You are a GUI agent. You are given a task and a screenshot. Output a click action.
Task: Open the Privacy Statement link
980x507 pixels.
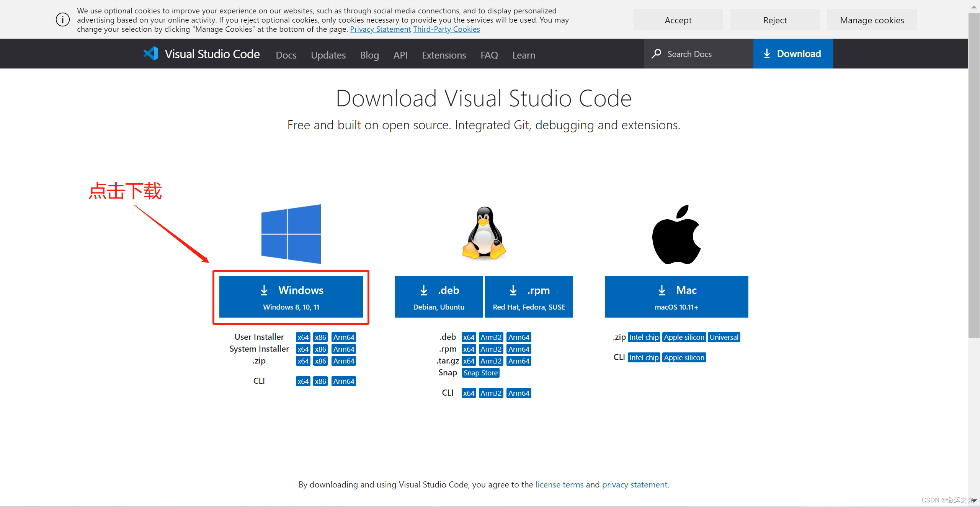(381, 29)
